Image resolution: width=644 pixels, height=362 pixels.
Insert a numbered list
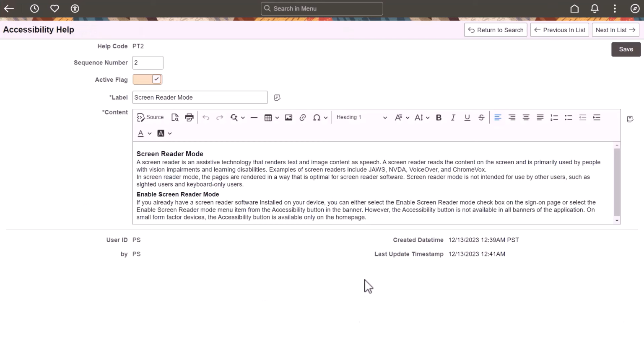click(554, 117)
